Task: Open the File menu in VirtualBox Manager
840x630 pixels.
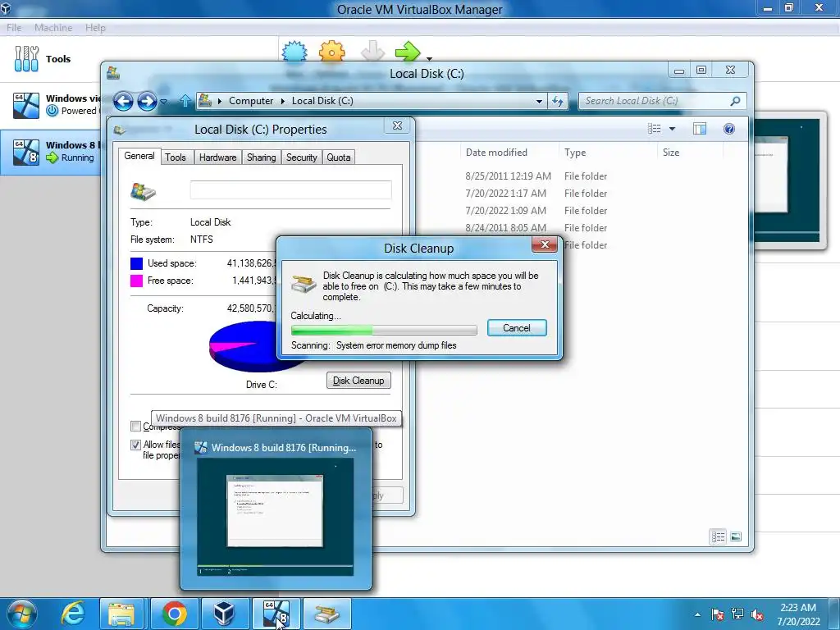Action: pyautogui.click(x=14, y=27)
